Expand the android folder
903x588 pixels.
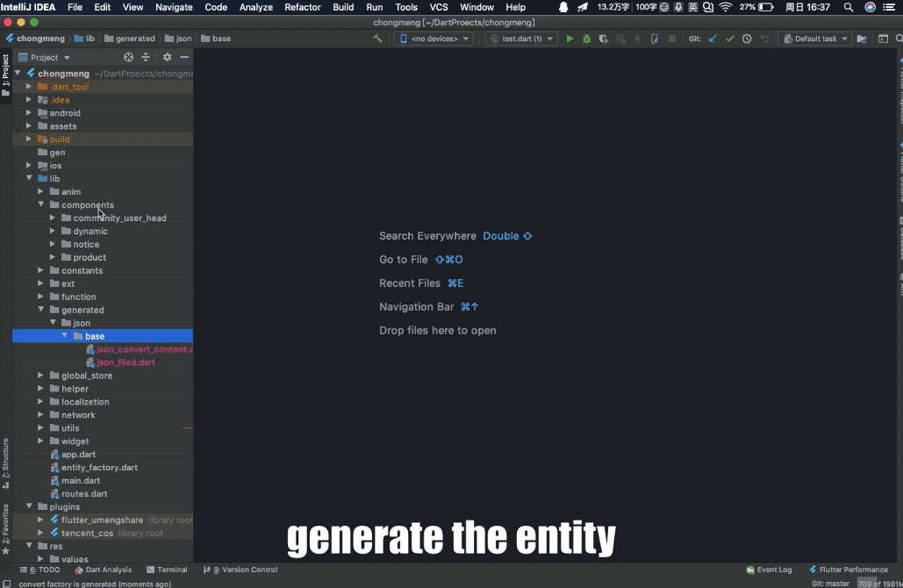pyautogui.click(x=29, y=113)
